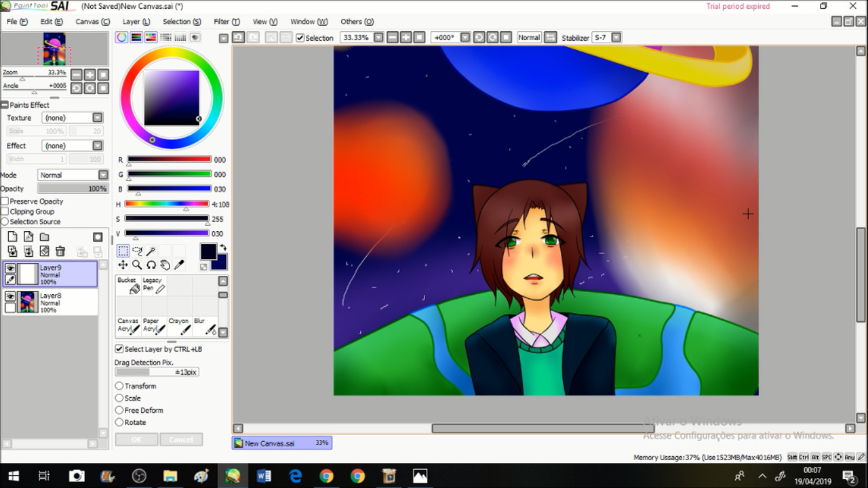Uncheck Select Layer by CTRL+LB
Viewport: 868px width, 488px height.
pyautogui.click(x=119, y=349)
